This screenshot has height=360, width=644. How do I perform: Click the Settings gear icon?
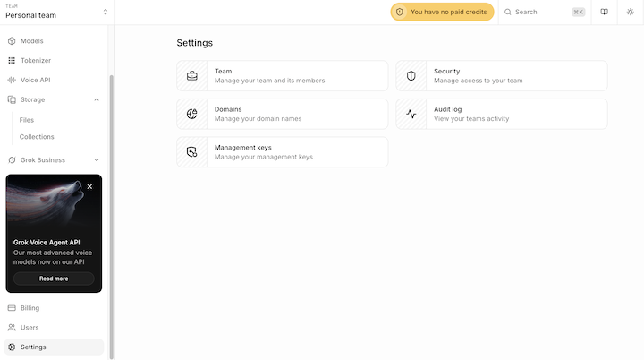pyautogui.click(x=12, y=347)
